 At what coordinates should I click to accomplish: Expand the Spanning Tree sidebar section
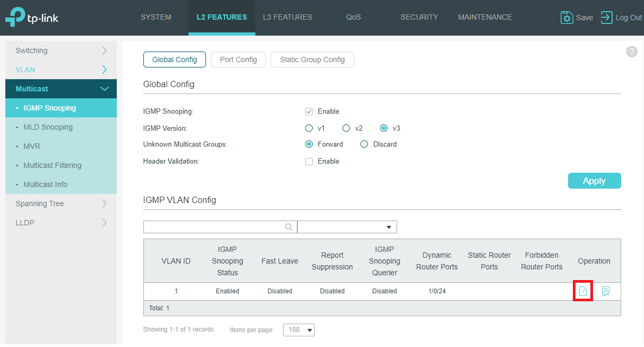[x=61, y=204]
